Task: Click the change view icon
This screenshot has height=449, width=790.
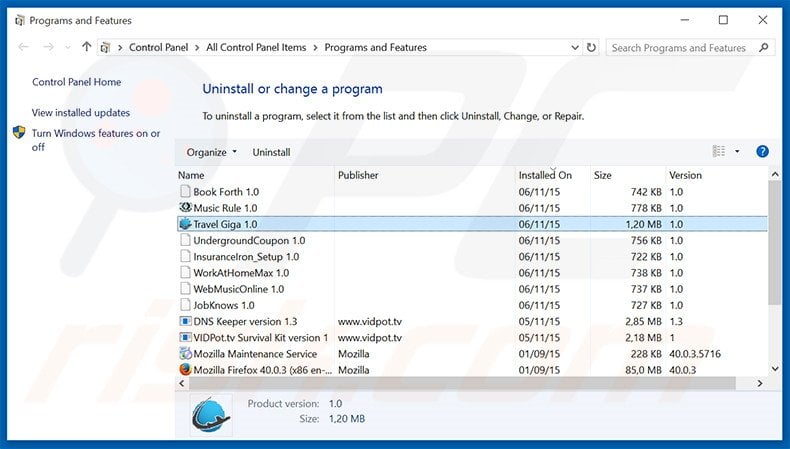Action: [718, 151]
